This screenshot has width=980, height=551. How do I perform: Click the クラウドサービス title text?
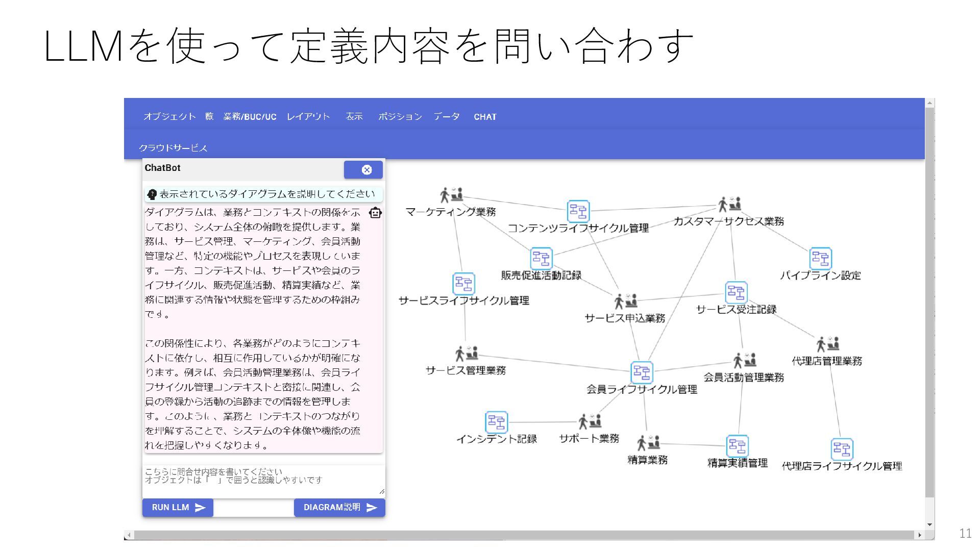pos(173,148)
